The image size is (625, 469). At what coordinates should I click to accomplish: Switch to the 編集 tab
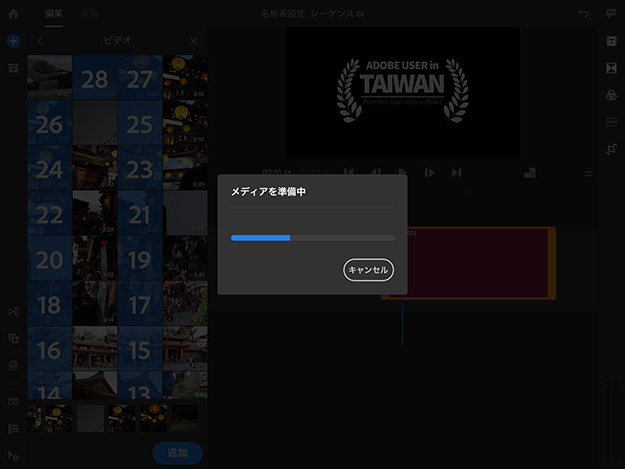[x=54, y=14]
